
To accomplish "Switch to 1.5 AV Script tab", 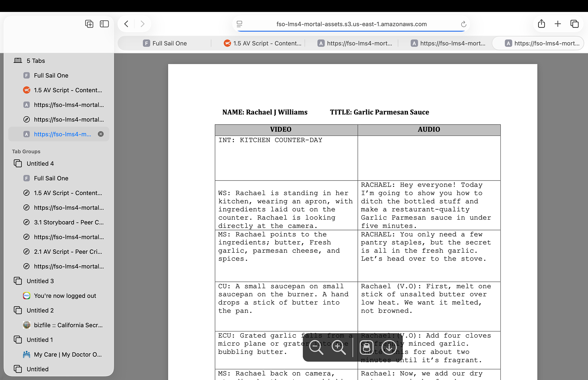I will (x=263, y=43).
